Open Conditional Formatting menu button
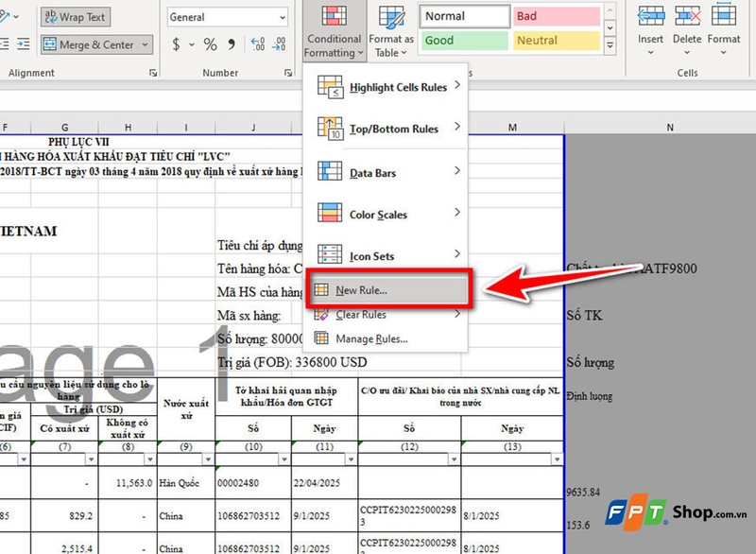This screenshot has height=554, width=756. tap(335, 30)
